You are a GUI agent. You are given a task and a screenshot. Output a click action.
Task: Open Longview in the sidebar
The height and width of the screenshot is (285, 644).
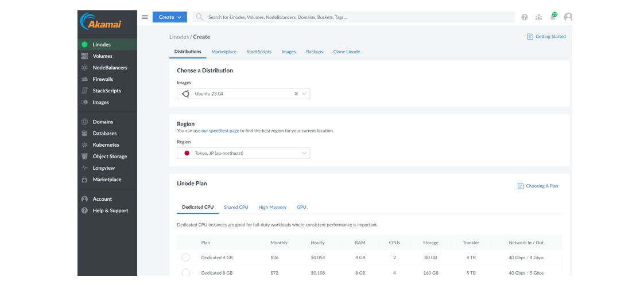107,167
